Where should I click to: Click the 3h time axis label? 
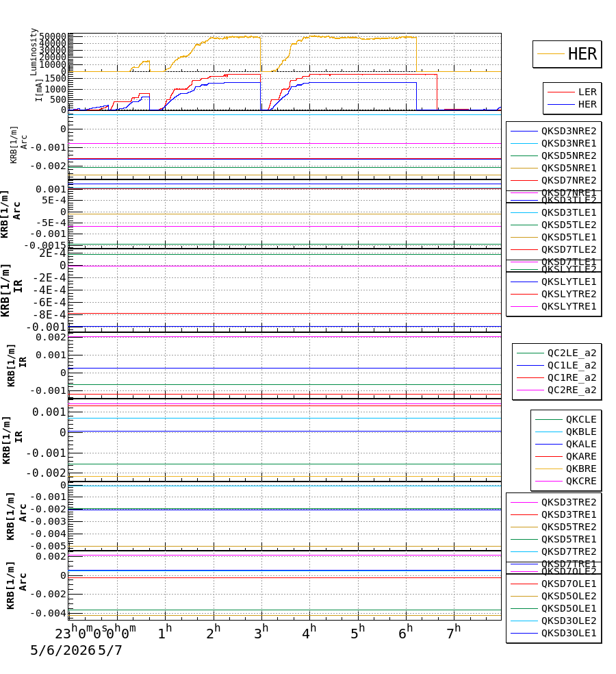(x=261, y=632)
